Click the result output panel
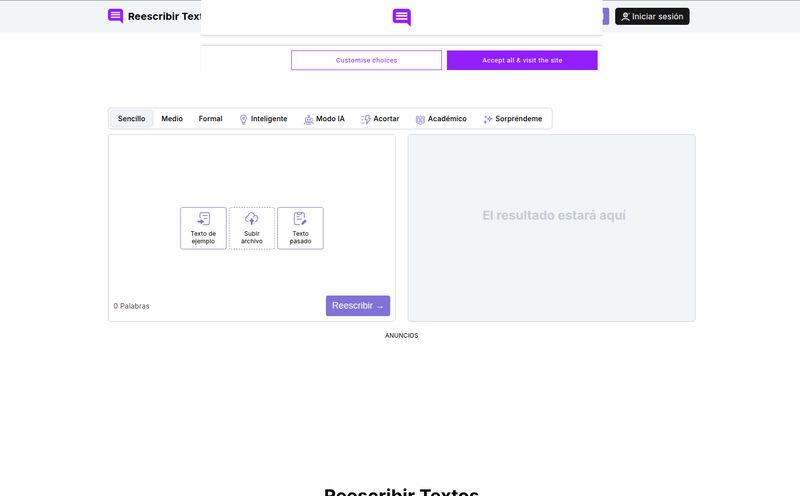Image resolution: width=800 pixels, height=496 pixels. (x=552, y=228)
